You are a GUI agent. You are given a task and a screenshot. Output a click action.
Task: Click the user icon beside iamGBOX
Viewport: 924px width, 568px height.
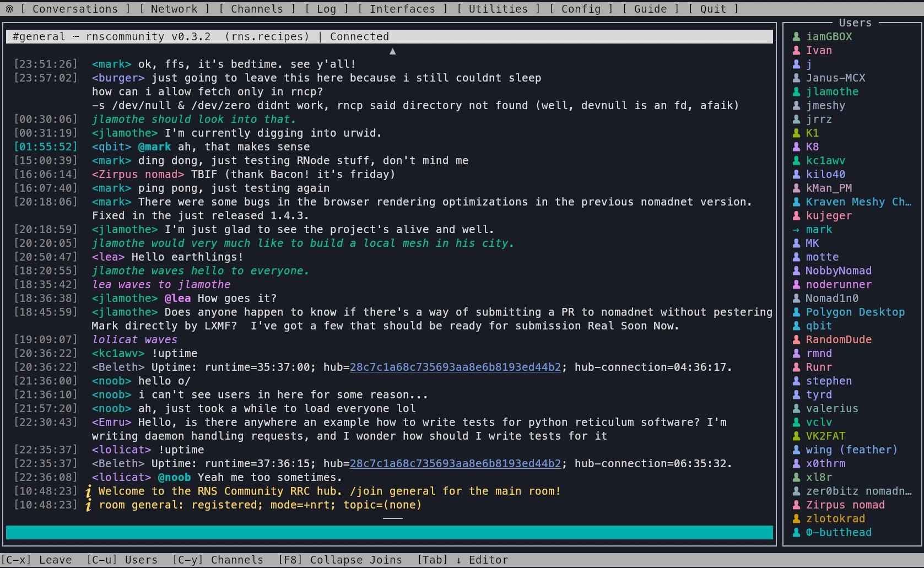796,36
